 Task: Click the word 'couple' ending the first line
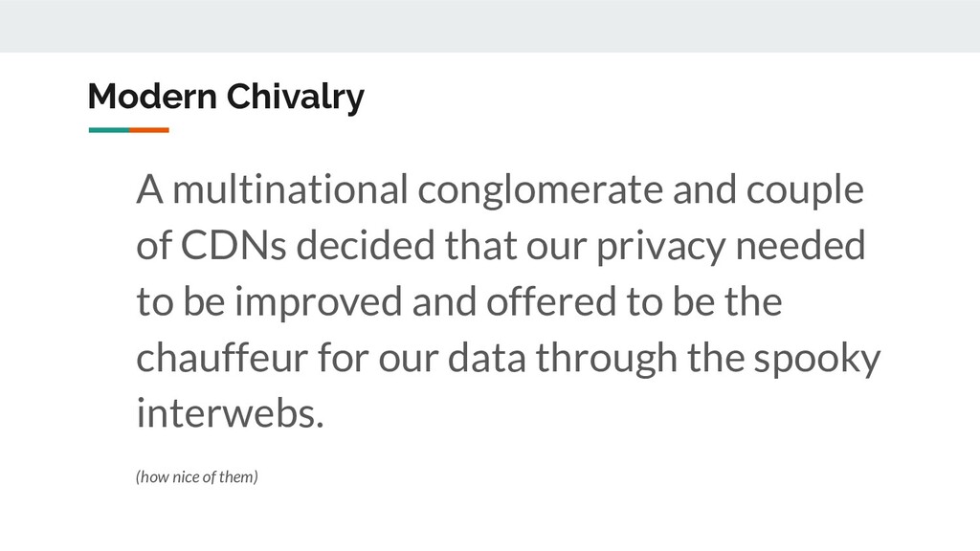pyautogui.click(x=805, y=191)
